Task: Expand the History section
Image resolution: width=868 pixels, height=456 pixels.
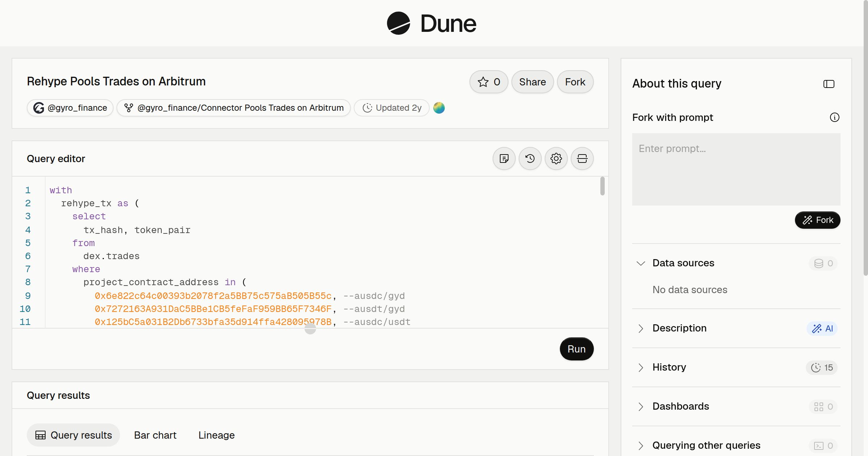Action: (x=641, y=367)
